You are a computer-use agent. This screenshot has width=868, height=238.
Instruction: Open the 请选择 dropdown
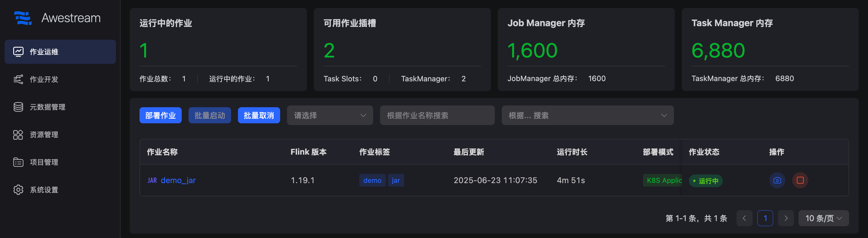(330, 116)
